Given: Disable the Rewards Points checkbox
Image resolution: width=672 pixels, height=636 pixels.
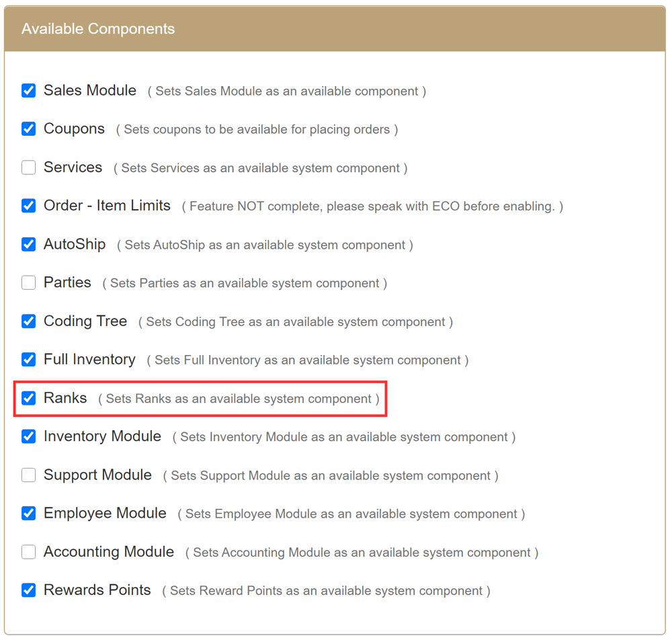Looking at the screenshot, I should point(28,590).
